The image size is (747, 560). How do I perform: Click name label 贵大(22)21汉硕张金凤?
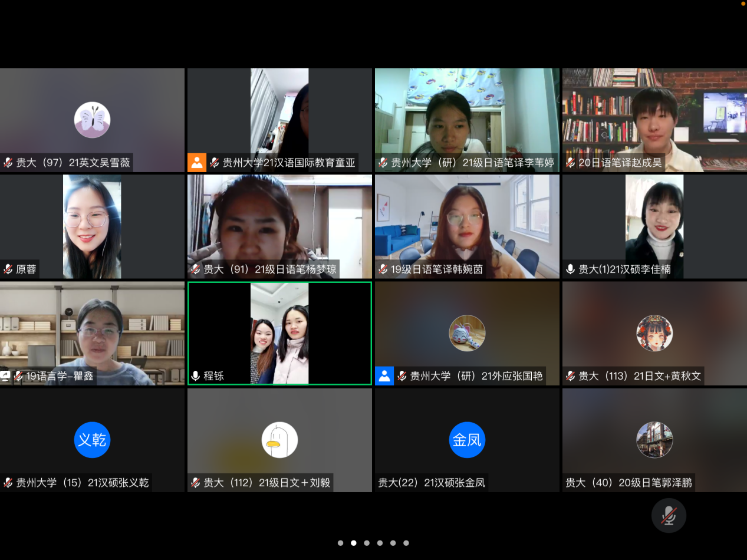(x=432, y=483)
